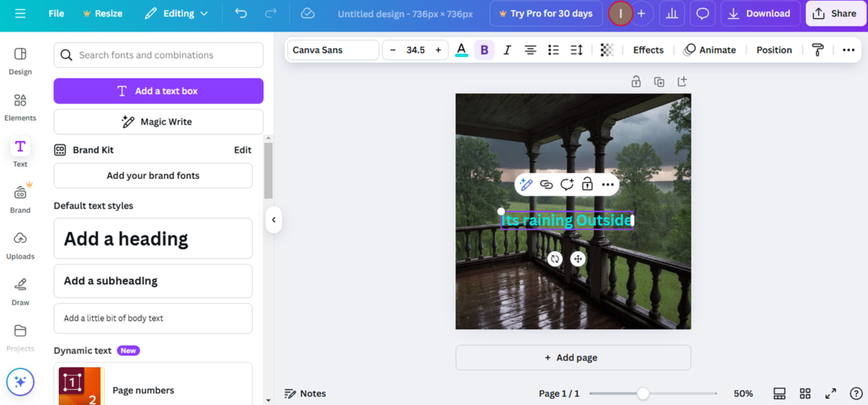Open the transparency control

pos(607,50)
